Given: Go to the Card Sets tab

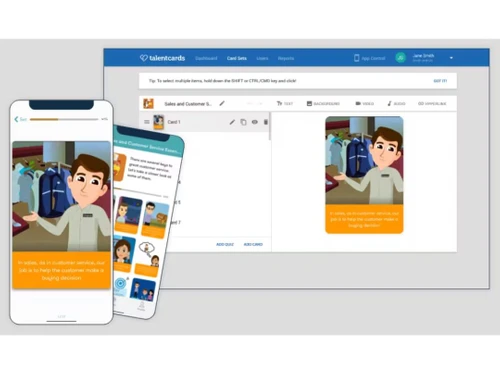Looking at the screenshot, I should (x=237, y=58).
